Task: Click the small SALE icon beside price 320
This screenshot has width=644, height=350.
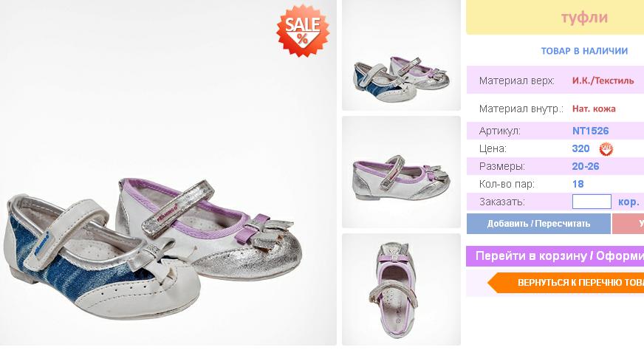Action: [x=606, y=149]
